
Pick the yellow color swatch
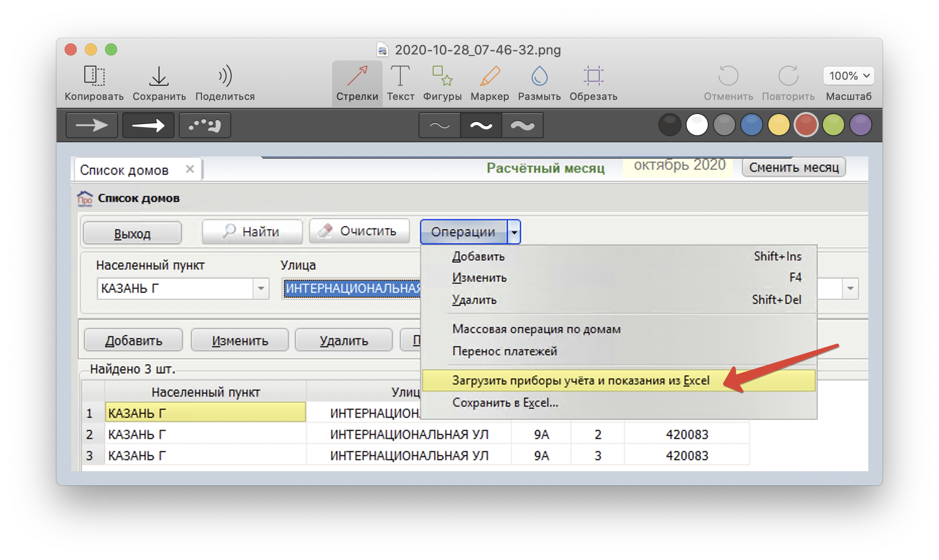coord(779,125)
